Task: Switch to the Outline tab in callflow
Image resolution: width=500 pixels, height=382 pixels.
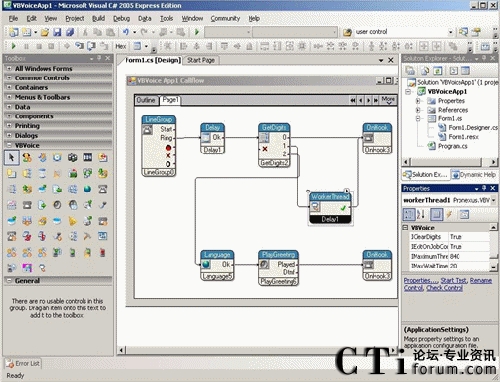Action: (x=146, y=100)
